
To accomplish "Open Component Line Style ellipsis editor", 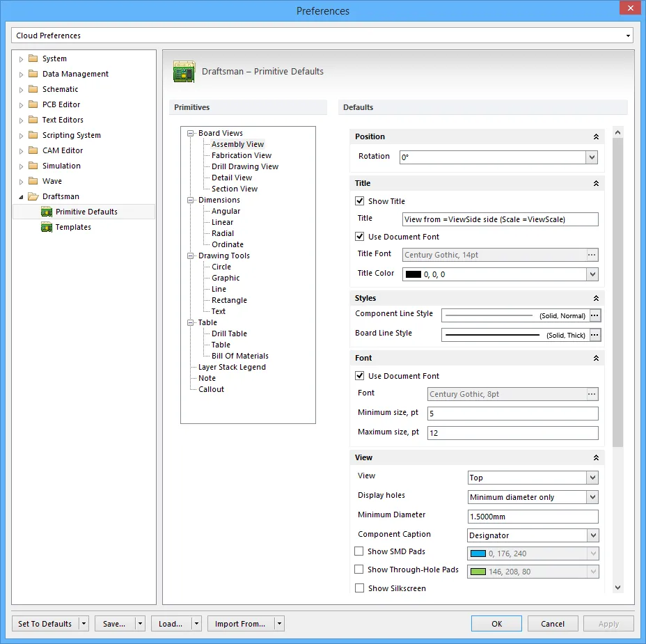I will (x=595, y=315).
